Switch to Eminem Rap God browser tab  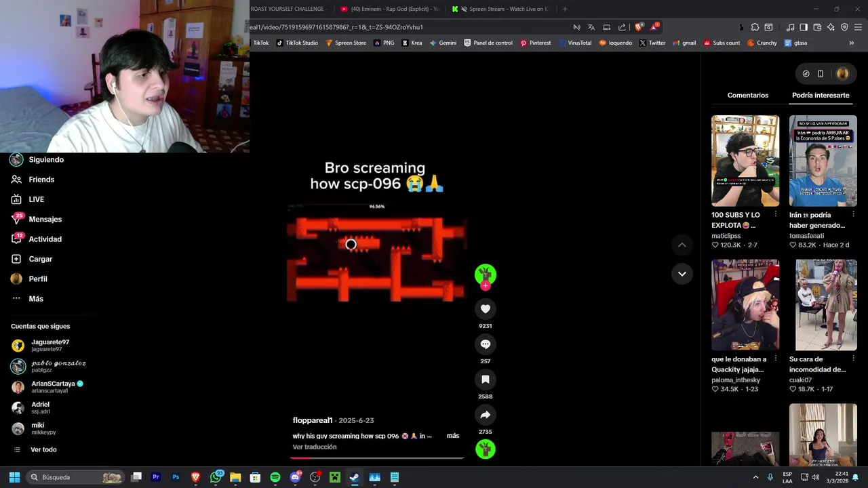pyautogui.click(x=390, y=9)
